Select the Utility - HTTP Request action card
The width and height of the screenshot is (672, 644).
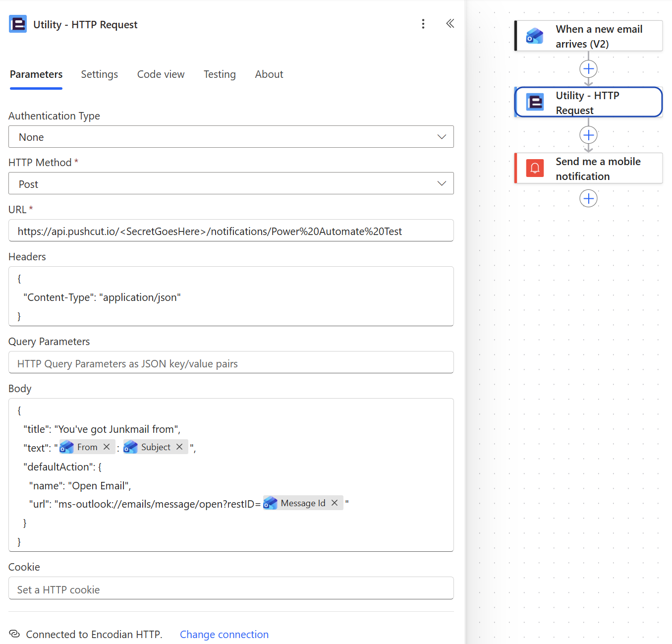(588, 102)
